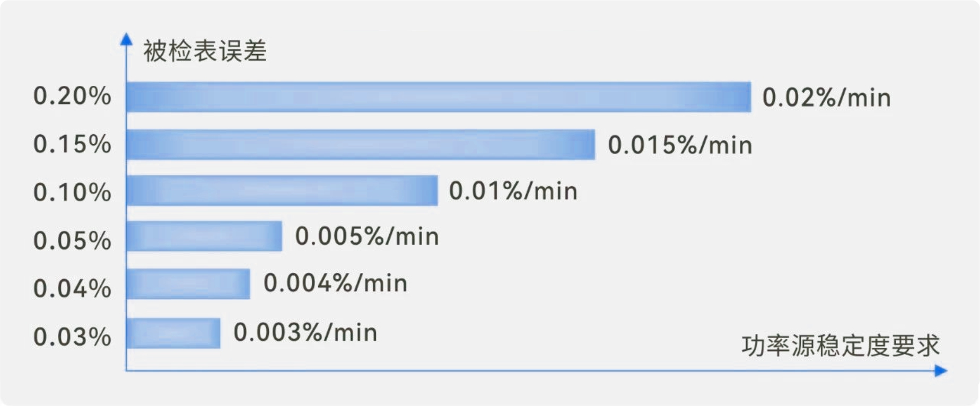This screenshot has width=980, height=406.
Task: Select the 0.01%/min value label
Action: (x=513, y=191)
